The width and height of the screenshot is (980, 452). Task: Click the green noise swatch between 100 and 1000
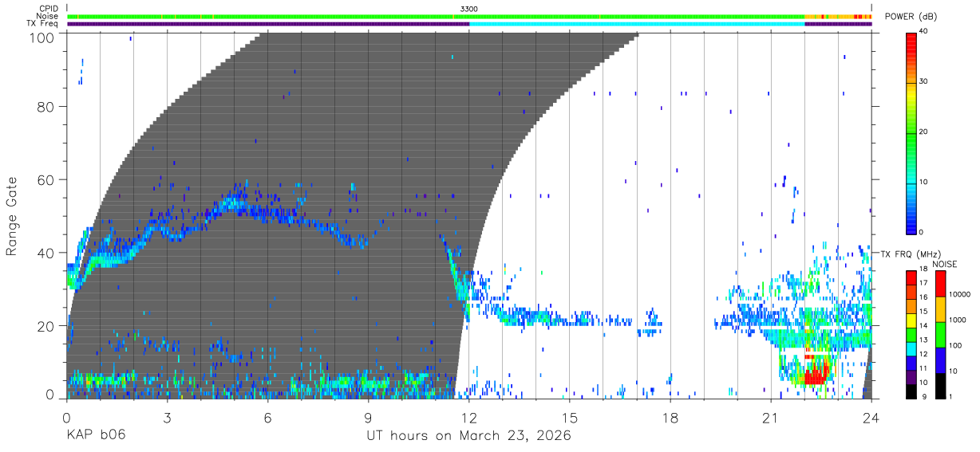(x=941, y=333)
